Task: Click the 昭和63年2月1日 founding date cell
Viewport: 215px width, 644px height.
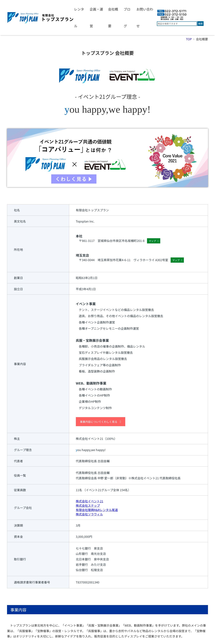Action: pyautogui.click(x=138, y=278)
